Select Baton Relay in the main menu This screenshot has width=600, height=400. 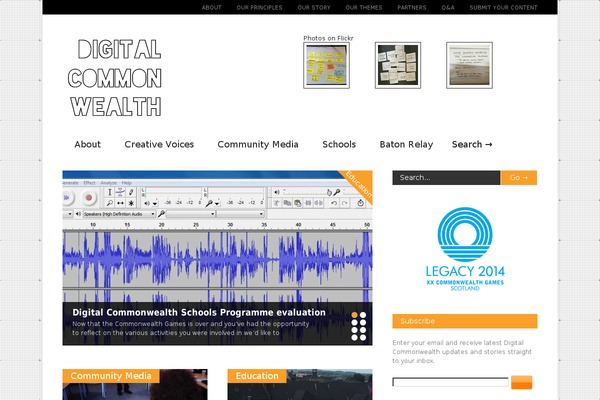406,144
